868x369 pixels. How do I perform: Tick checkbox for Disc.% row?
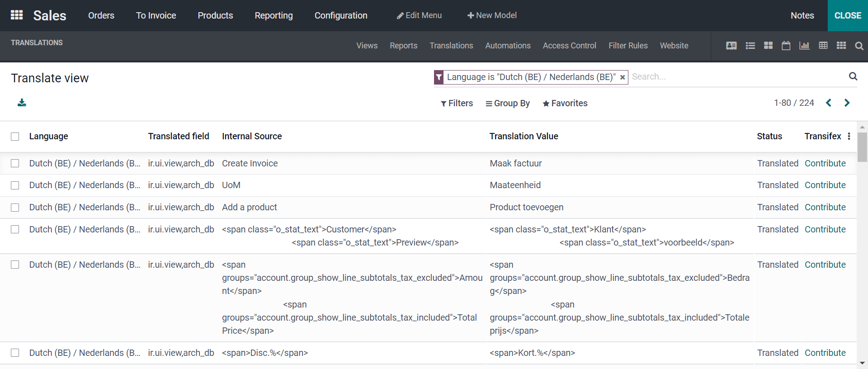click(15, 353)
